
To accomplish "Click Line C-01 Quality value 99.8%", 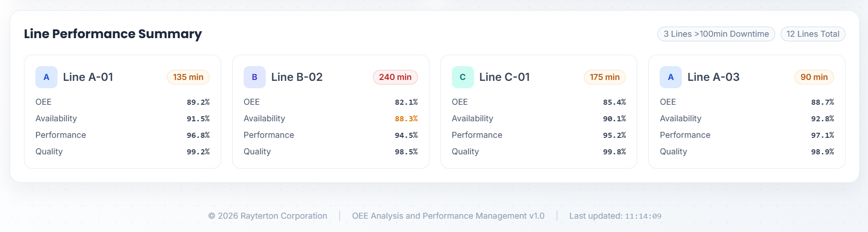I will tap(614, 152).
